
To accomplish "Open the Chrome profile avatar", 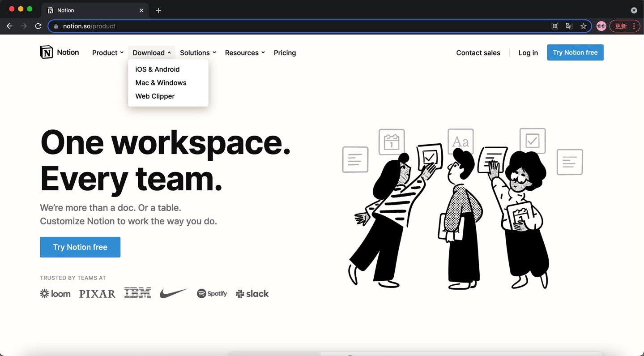I will click(601, 26).
